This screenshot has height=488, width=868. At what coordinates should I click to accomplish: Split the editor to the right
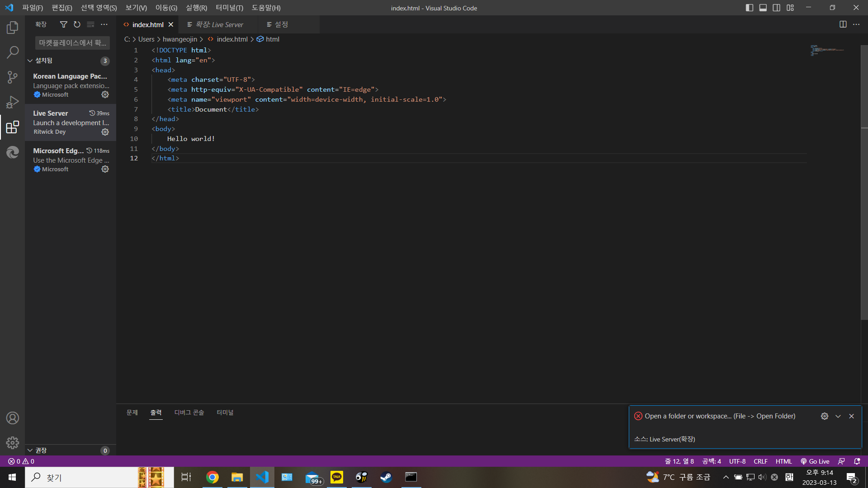tap(843, 24)
